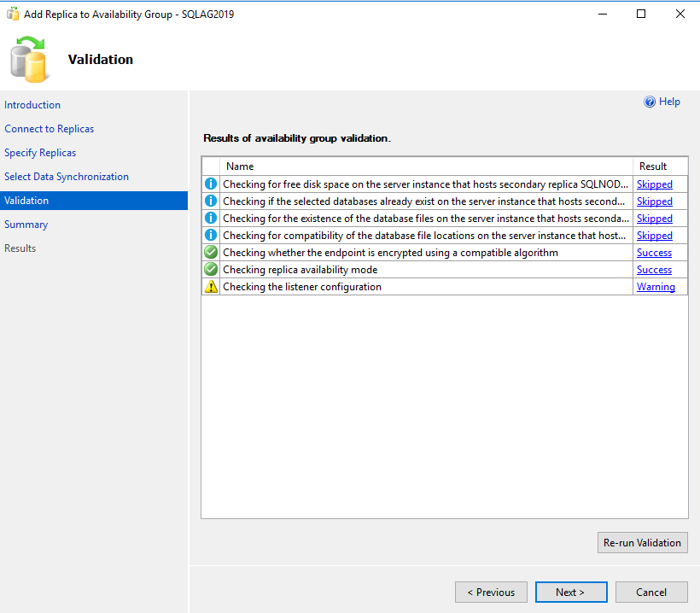This screenshot has width=700, height=613.
Task: Click the green check icon for replica availability mode
Action: tap(211, 269)
